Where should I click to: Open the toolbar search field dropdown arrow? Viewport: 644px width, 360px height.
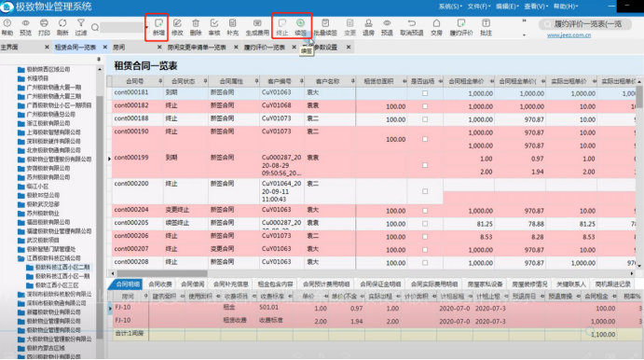tap(146, 28)
